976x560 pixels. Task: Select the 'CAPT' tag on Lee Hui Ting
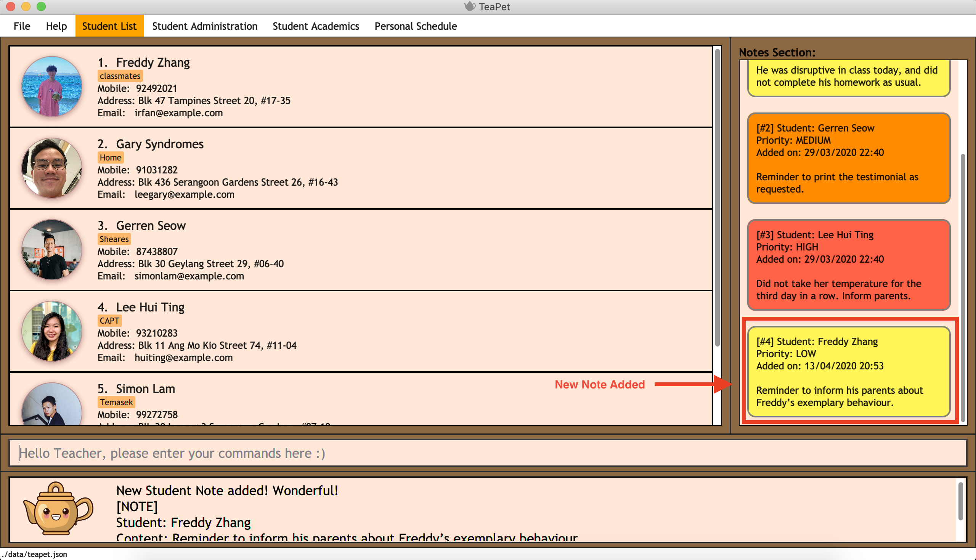109,320
